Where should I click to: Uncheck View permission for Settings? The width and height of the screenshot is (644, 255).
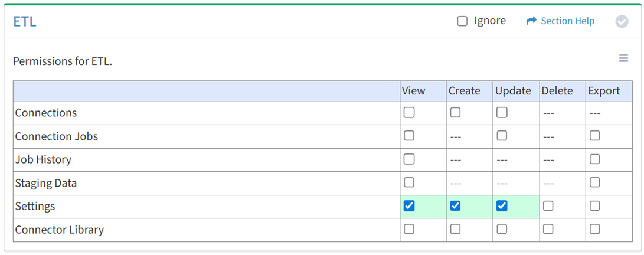(x=409, y=206)
